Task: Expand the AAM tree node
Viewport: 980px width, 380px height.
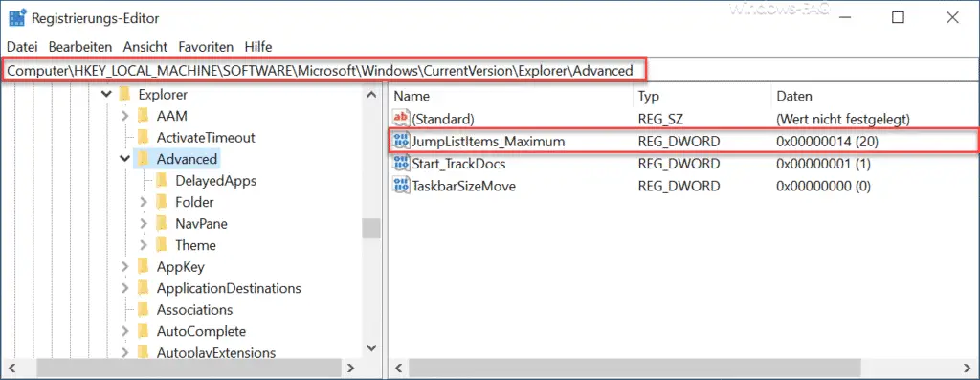Action: pyautogui.click(x=125, y=116)
